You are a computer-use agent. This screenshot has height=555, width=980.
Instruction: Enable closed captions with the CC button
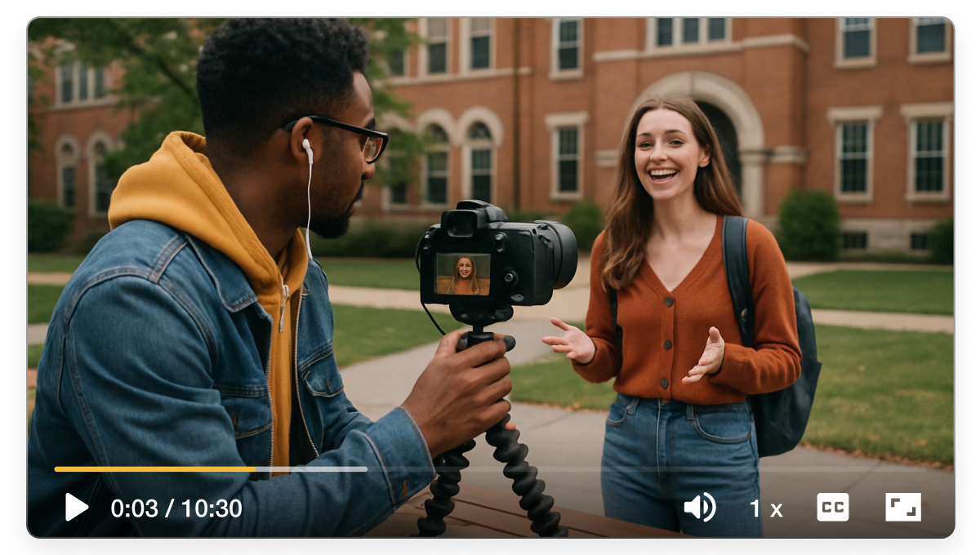(831, 506)
